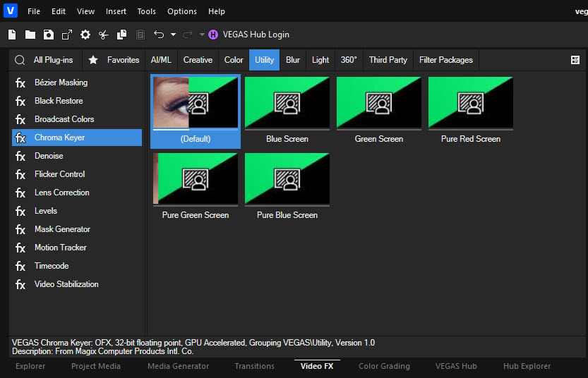Viewport: 588px width, 378px height.
Task: Select Broadcast Colors effect
Action: point(77,119)
